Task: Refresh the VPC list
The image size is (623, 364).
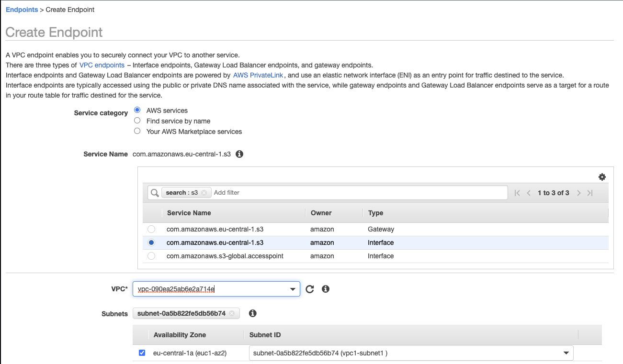Action: click(309, 289)
